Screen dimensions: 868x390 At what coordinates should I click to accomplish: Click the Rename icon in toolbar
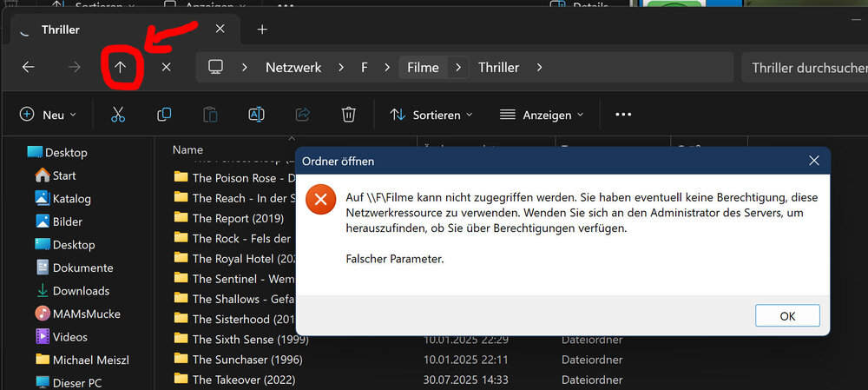click(x=256, y=115)
